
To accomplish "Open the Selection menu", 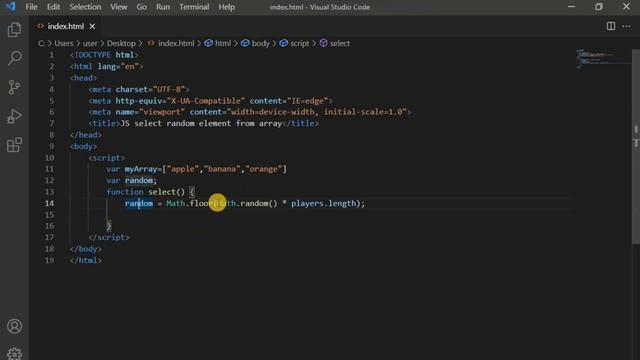I will coord(85,7).
